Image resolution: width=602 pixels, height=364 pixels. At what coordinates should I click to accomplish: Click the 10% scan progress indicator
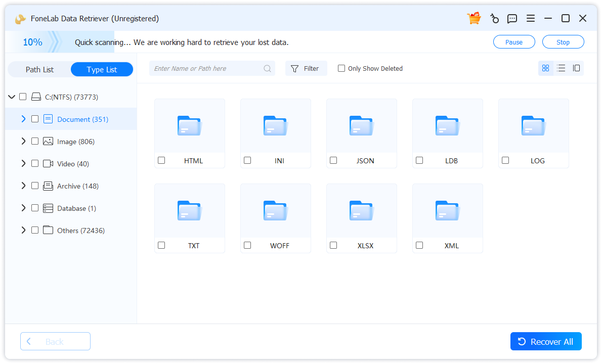(x=33, y=42)
